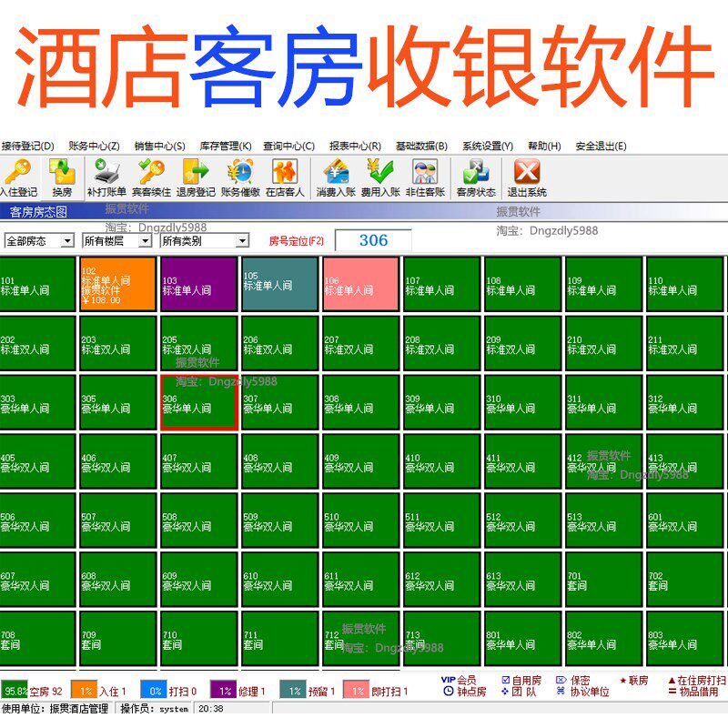
Task: Toggle the 保密 confidential room marker
Action: [572, 679]
